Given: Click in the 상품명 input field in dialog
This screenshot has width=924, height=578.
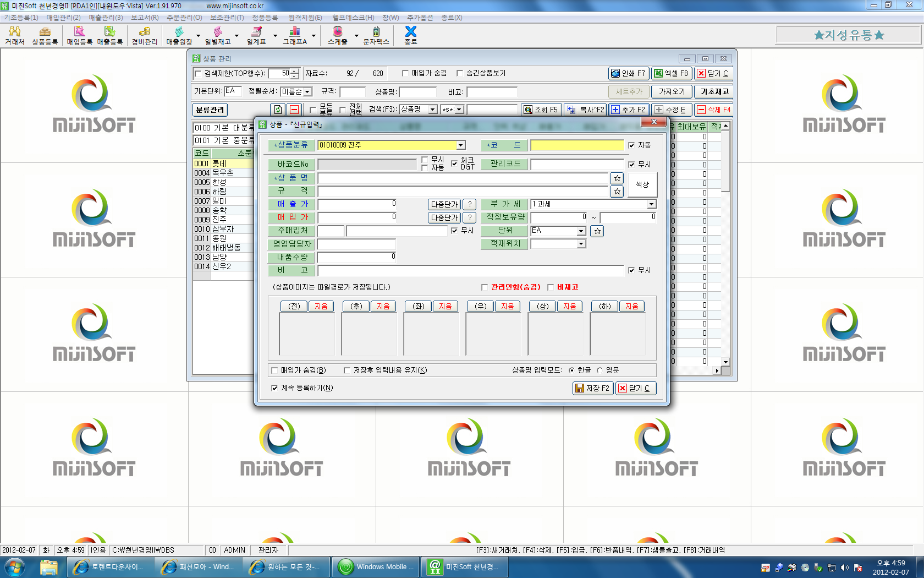Looking at the screenshot, I should 463,178.
